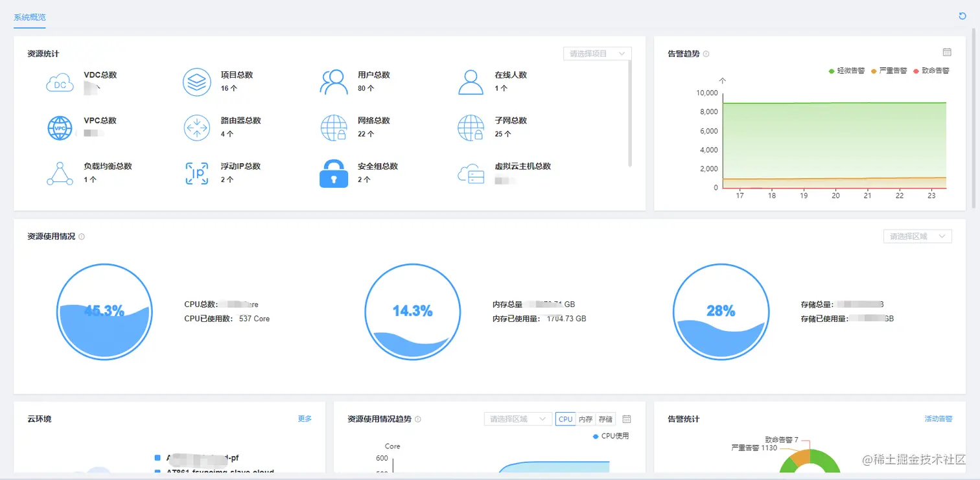Click the 负载均衡总数 triangle icon
Viewport: 980px width, 480px height.
[x=60, y=174]
